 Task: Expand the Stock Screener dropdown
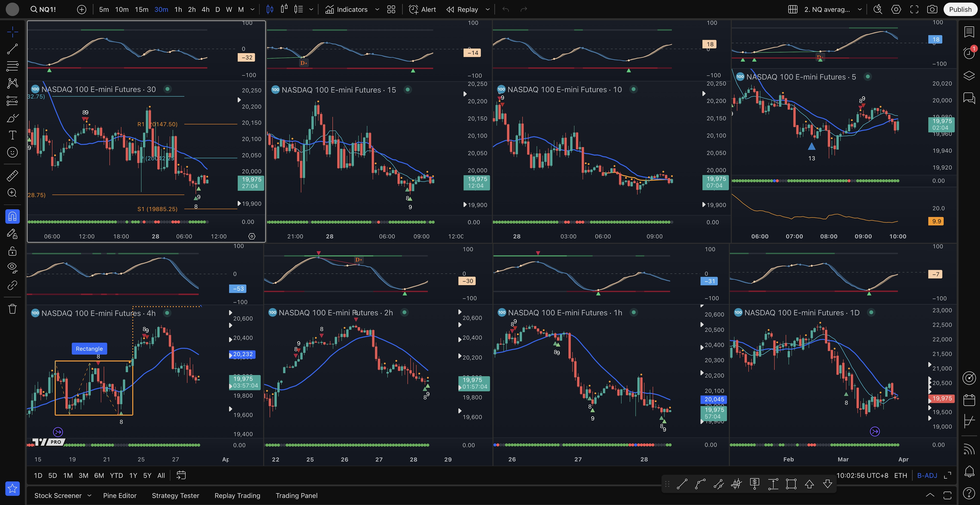[89, 495]
